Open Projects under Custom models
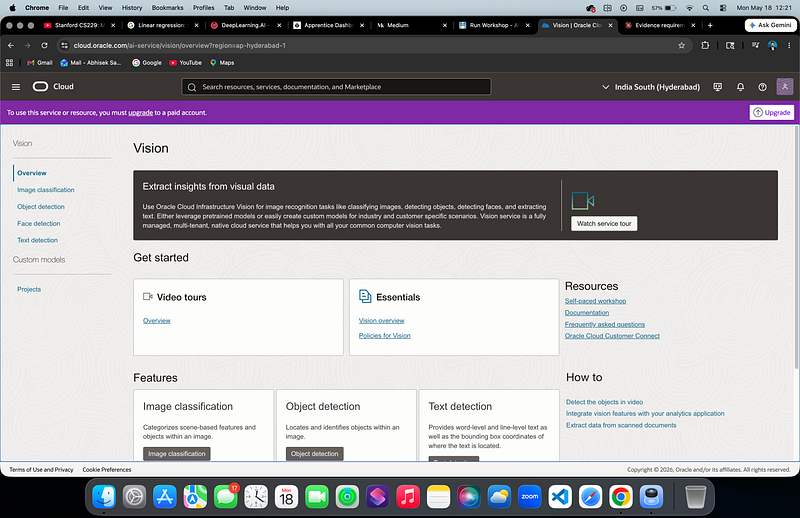Screen dimensions: 800x518 (29, 289)
